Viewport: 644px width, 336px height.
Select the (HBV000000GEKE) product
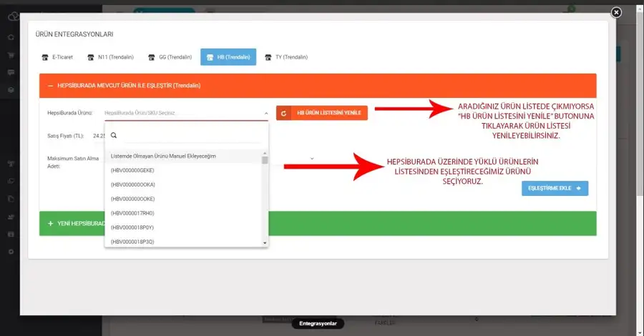(183, 170)
